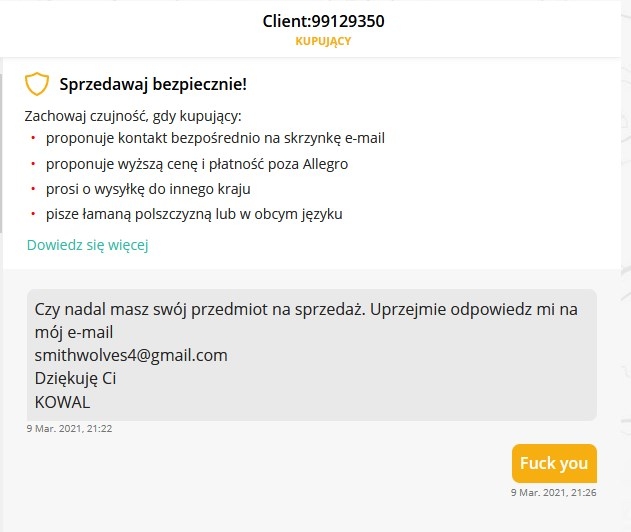Click the smithwolves4@gmail.com address
The width and height of the screenshot is (631, 532).
(131, 355)
